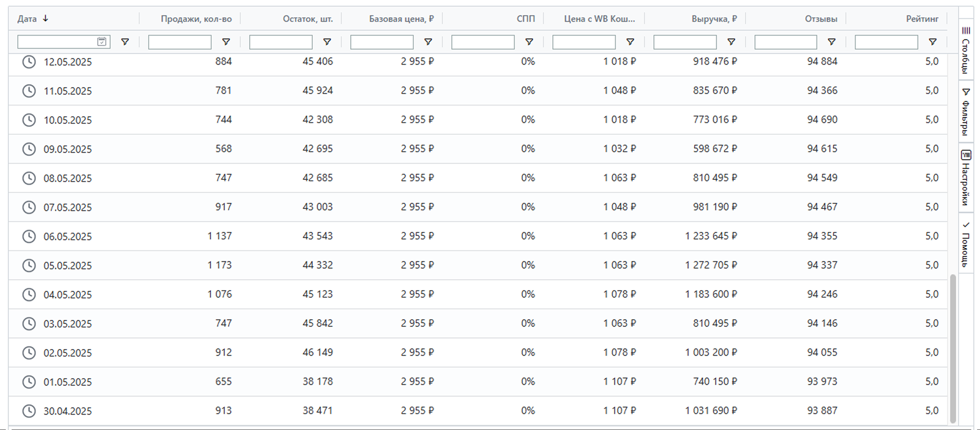Sort by the СПП column header
The height and width of the screenshot is (430, 980).
[x=525, y=19]
